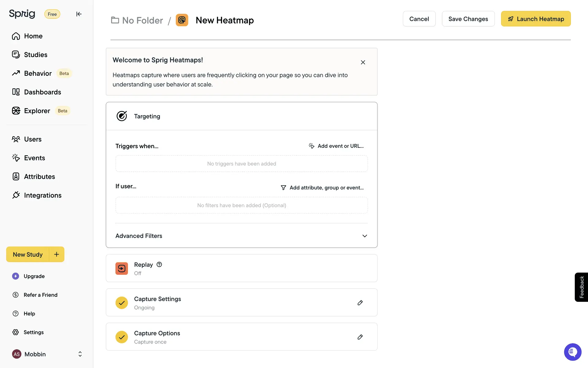Open the Feedback side tab

pyautogui.click(x=581, y=287)
